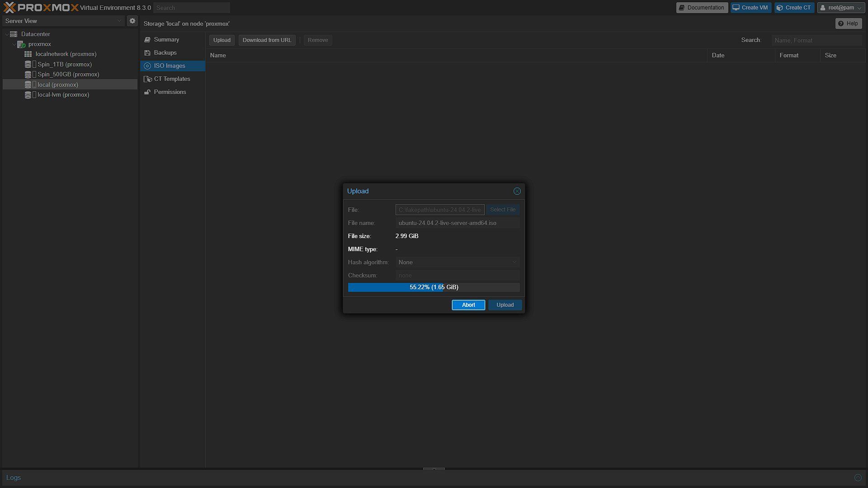Click the Help question mark icon
The height and width of the screenshot is (488, 868).
(x=841, y=23)
